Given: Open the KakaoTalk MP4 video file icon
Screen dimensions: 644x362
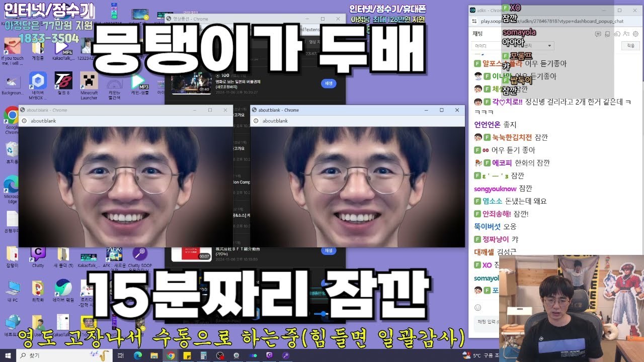Looking at the screenshot, I should [x=63, y=50].
